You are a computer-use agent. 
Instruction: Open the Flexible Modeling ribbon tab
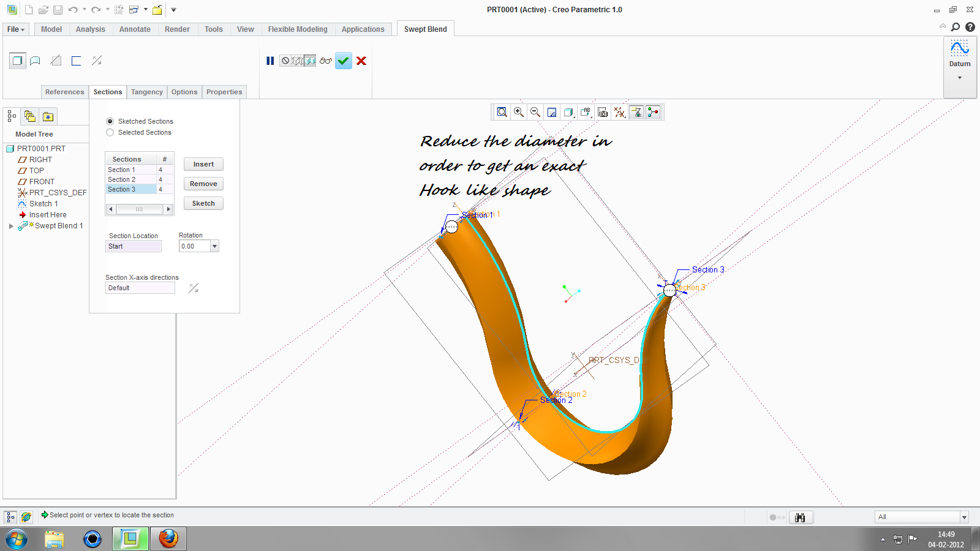tap(298, 29)
